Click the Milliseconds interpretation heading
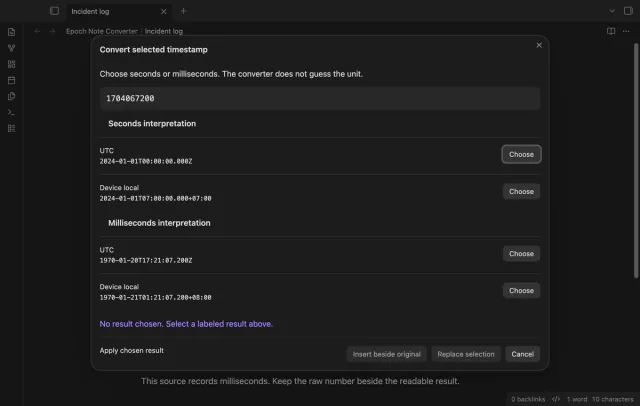This screenshot has height=406, width=640. click(159, 223)
